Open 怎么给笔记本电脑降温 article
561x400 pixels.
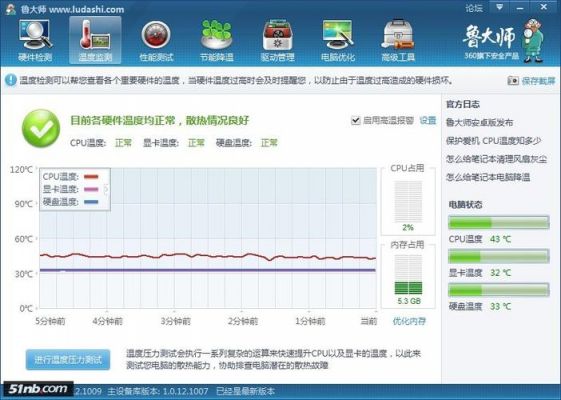[488, 177]
